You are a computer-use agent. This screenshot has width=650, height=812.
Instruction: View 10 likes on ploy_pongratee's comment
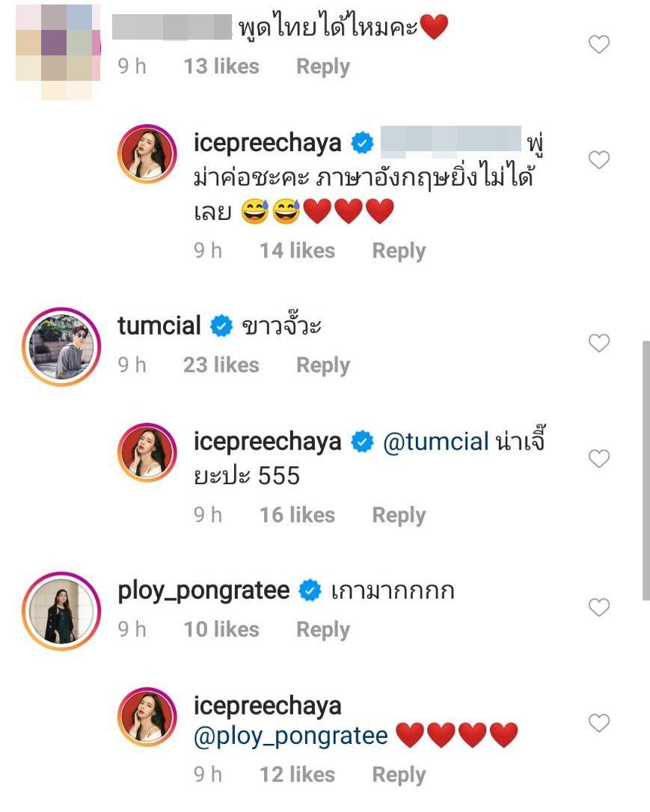click(221, 629)
